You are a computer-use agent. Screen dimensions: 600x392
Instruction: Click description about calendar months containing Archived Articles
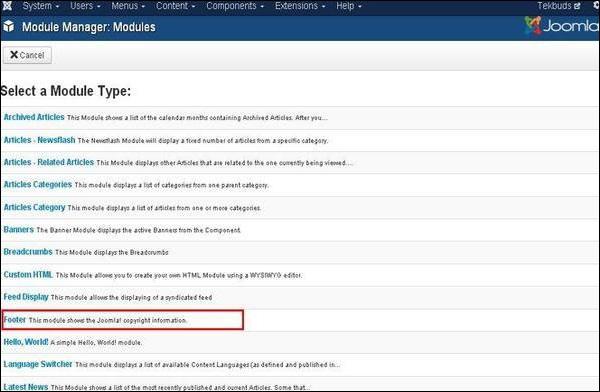tap(197, 118)
